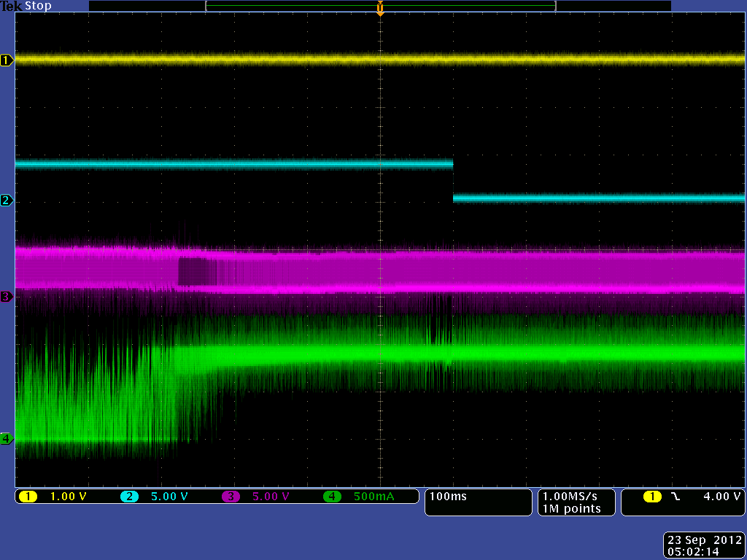Click the channel 1 badge in readout

coord(28,497)
